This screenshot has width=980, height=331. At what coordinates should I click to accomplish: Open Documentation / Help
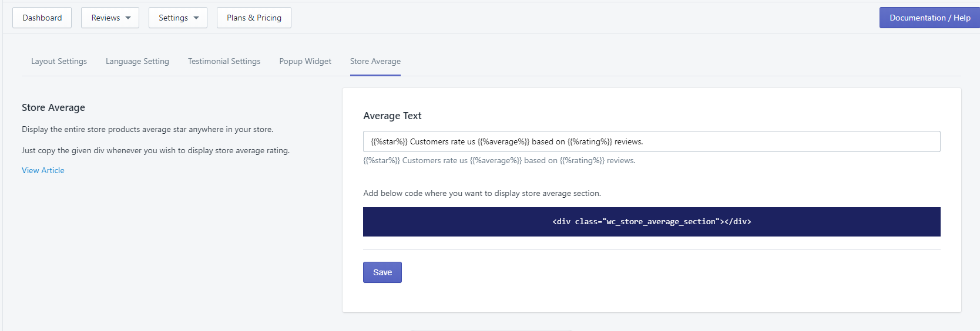(x=929, y=18)
